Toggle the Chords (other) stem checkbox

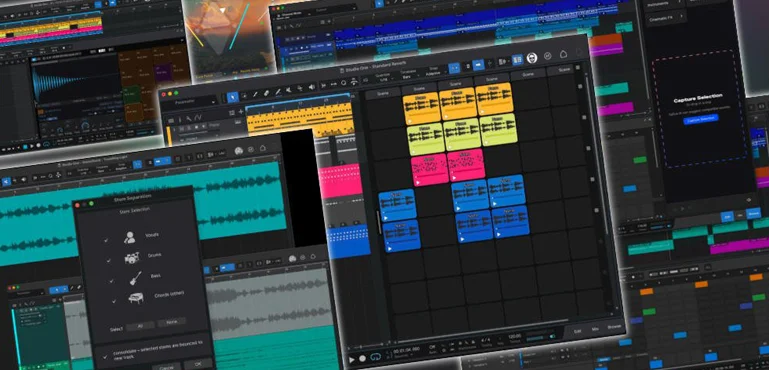tap(114, 301)
